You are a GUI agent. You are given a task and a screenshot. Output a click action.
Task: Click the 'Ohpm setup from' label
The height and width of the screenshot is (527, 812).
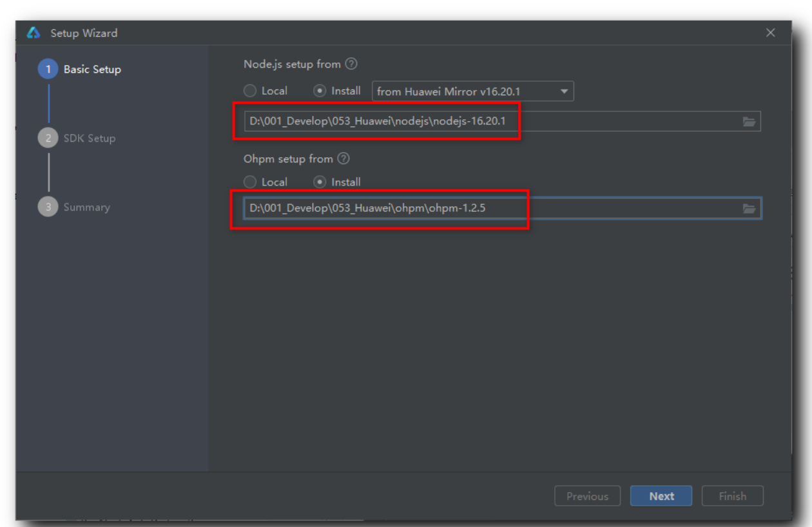click(288, 158)
